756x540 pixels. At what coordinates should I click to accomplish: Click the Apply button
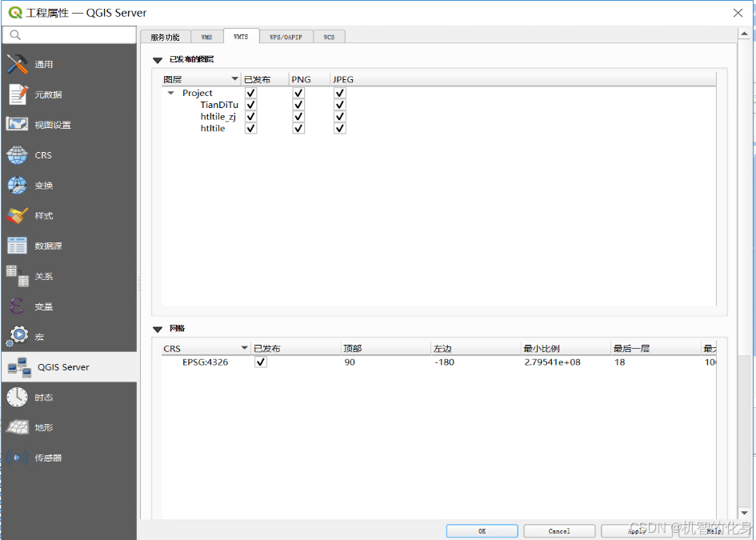(637, 531)
